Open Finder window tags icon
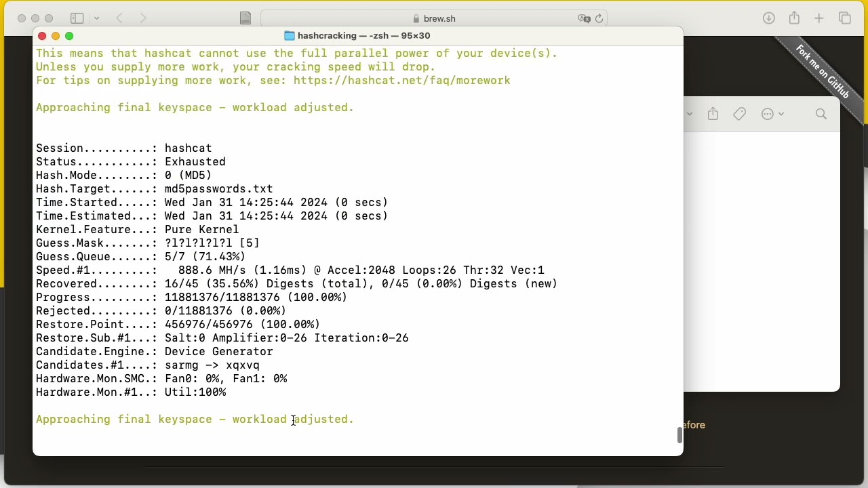 [739, 114]
